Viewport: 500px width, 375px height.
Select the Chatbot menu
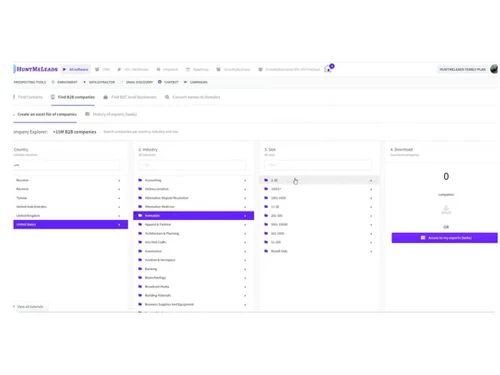(168, 82)
